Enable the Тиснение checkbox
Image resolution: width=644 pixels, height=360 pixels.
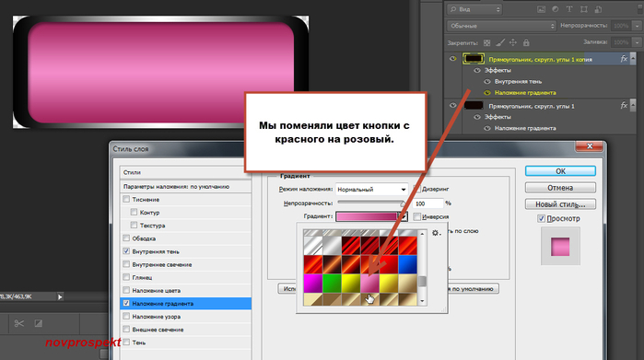pyautogui.click(x=126, y=199)
